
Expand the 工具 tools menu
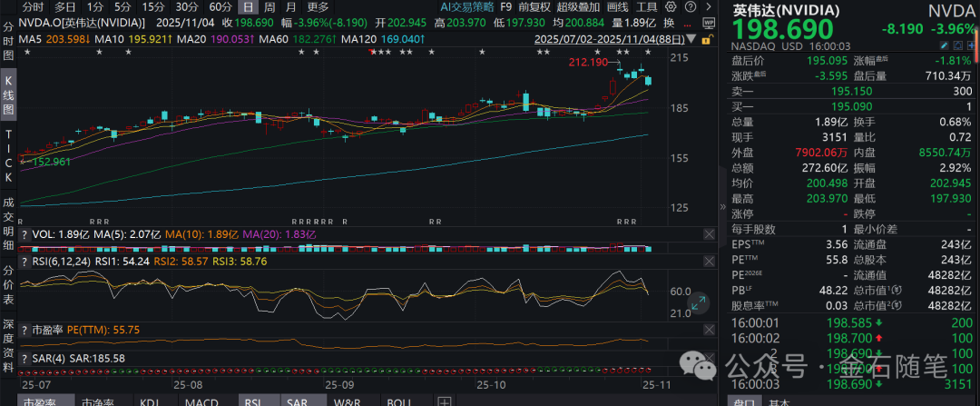(647, 6)
